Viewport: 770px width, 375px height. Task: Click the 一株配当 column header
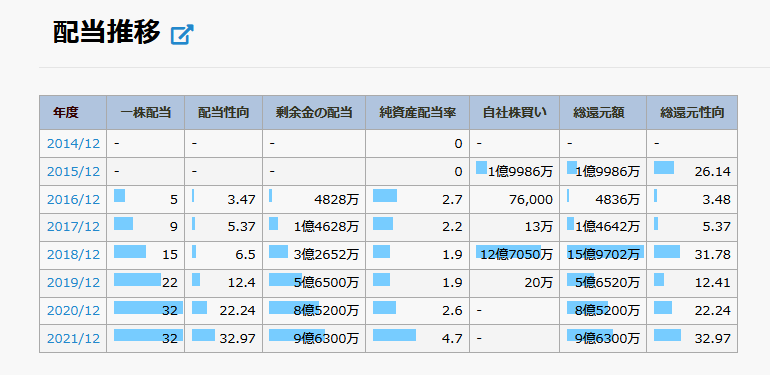[x=146, y=113]
